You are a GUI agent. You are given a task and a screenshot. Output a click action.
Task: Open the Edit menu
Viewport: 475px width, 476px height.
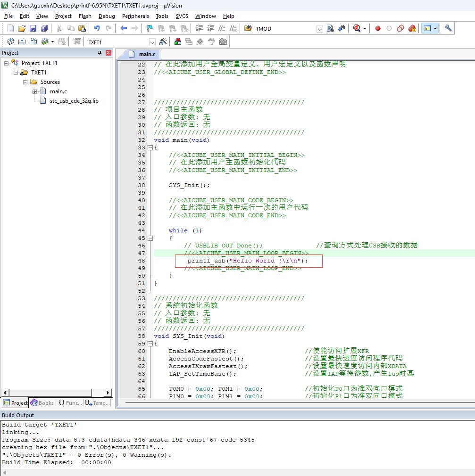[x=25, y=16]
